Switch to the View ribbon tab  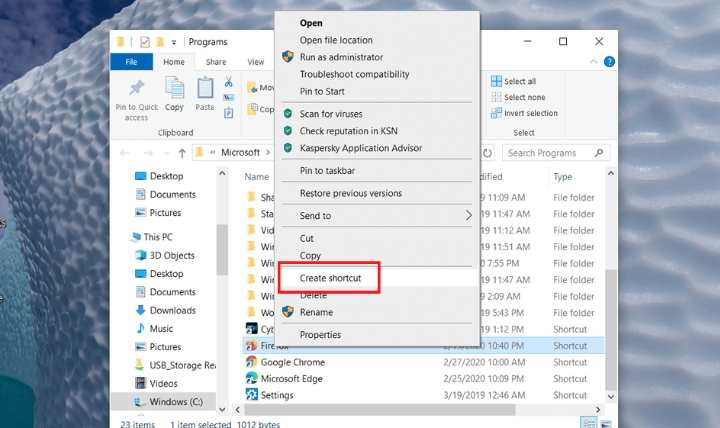256,62
